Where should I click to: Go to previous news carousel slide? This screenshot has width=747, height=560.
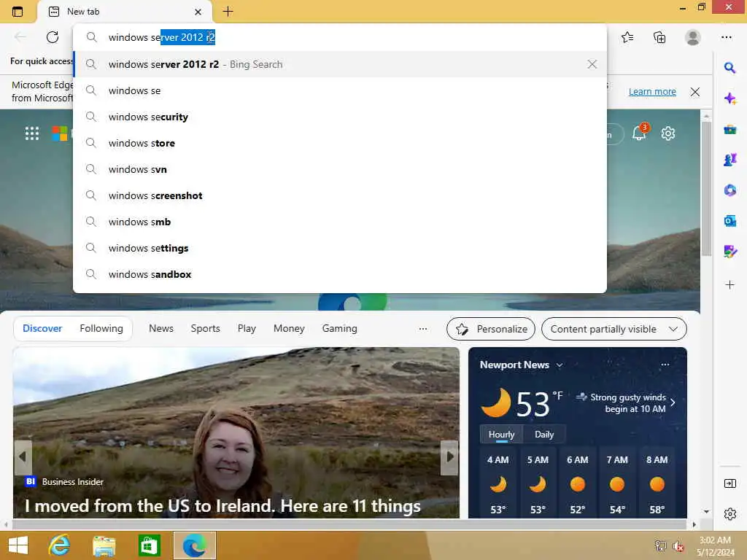point(23,457)
